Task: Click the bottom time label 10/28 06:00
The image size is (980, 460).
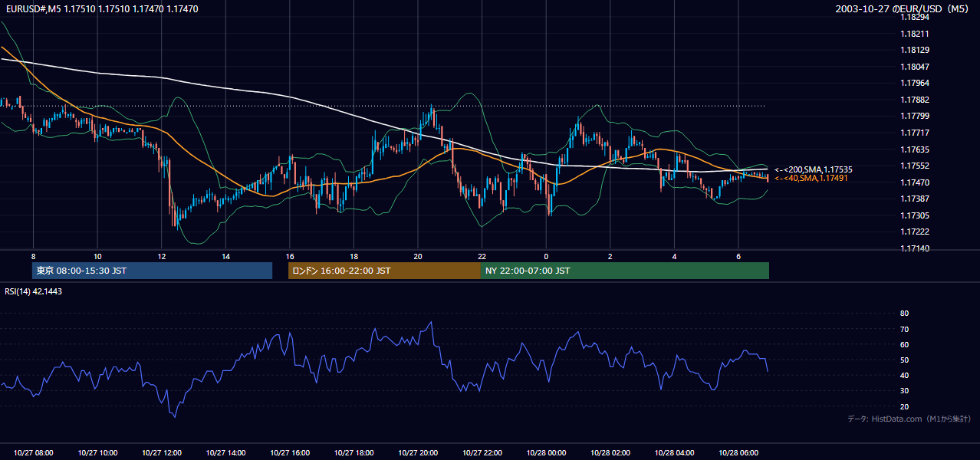Action: click(738, 453)
